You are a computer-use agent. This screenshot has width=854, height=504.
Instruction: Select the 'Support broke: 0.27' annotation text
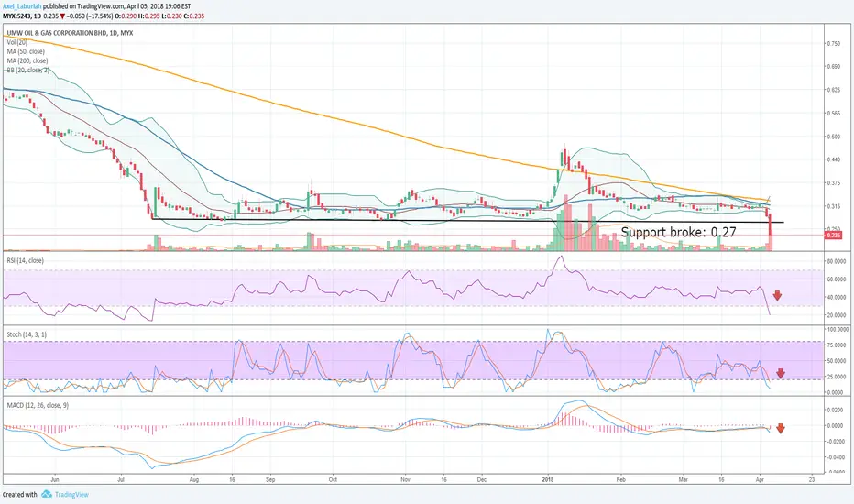coord(679,232)
